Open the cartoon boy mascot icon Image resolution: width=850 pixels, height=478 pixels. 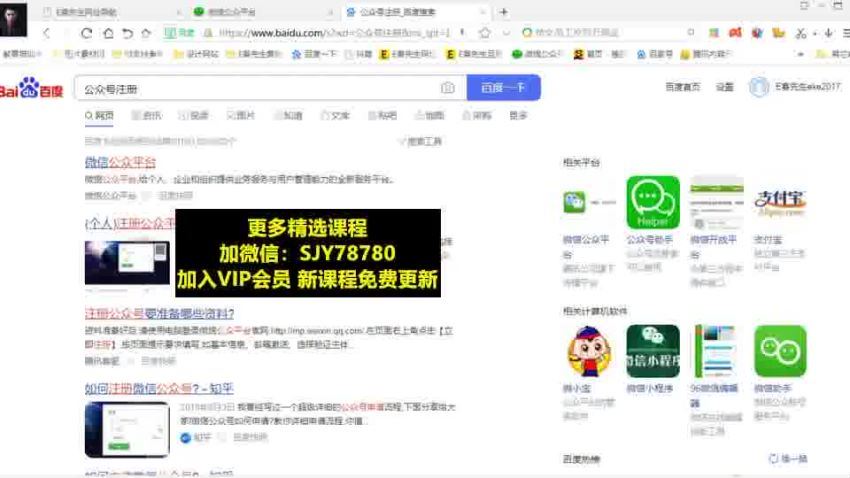click(589, 351)
